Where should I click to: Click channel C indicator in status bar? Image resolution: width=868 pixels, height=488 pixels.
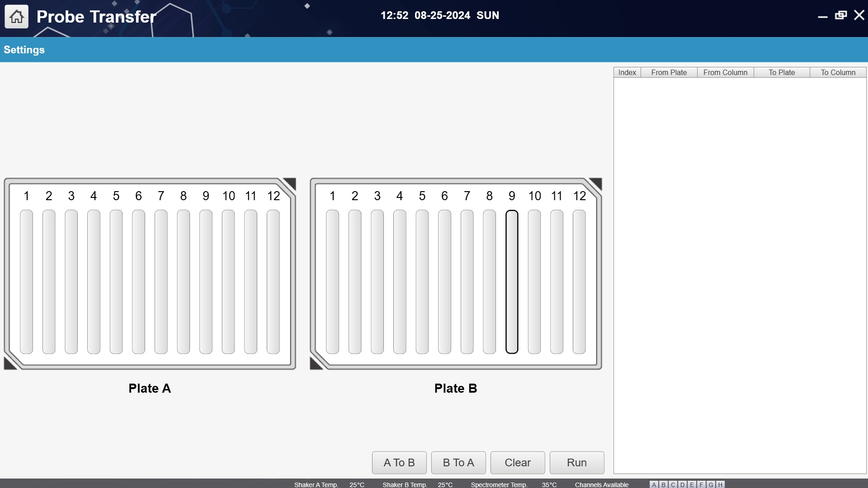pyautogui.click(x=673, y=484)
